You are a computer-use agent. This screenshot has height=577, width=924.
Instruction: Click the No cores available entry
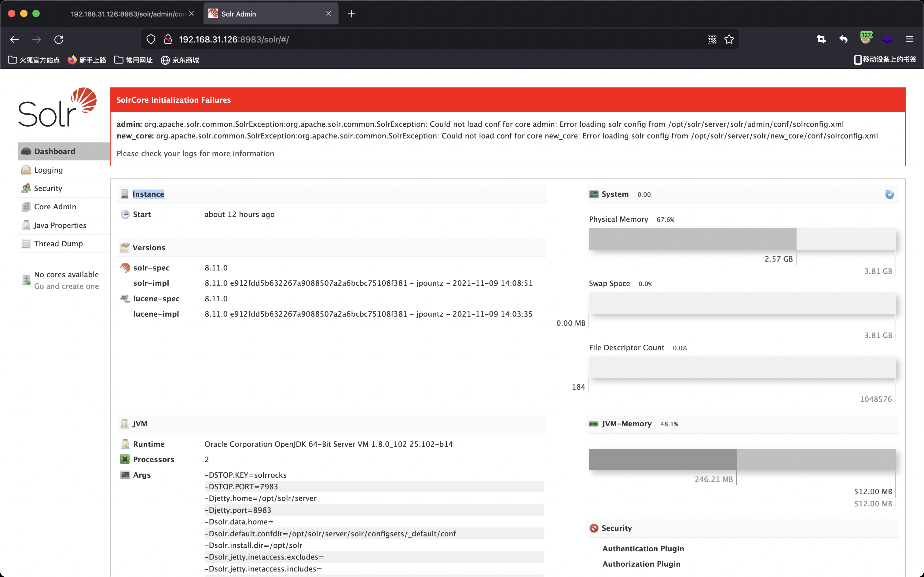point(66,274)
